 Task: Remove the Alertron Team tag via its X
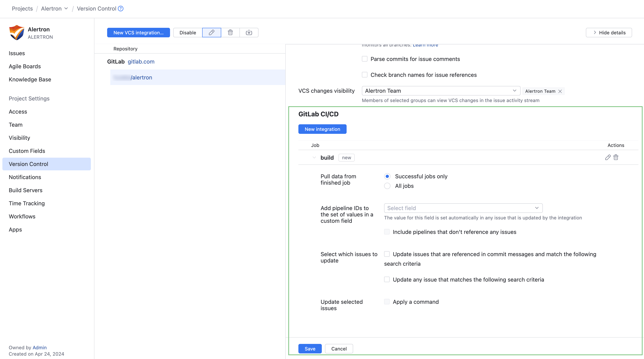pos(560,91)
